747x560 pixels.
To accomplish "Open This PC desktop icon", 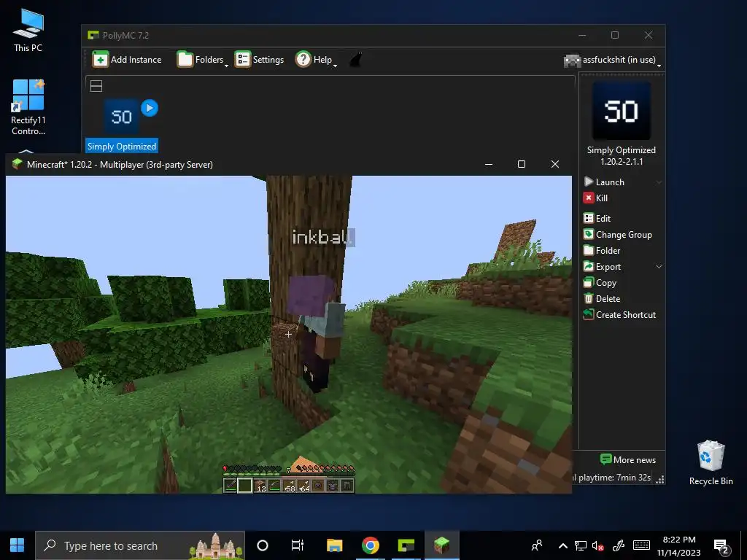I will pyautogui.click(x=28, y=31).
